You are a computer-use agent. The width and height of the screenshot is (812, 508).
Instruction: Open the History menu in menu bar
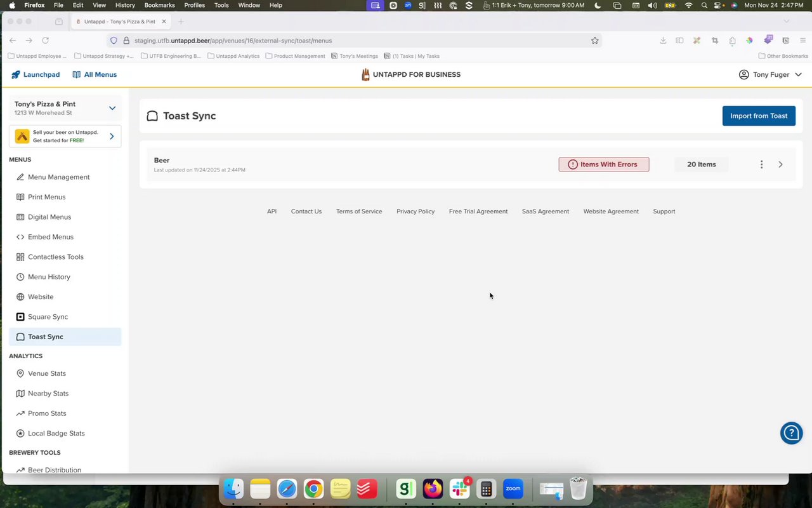pyautogui.click(x=125, y=5)
